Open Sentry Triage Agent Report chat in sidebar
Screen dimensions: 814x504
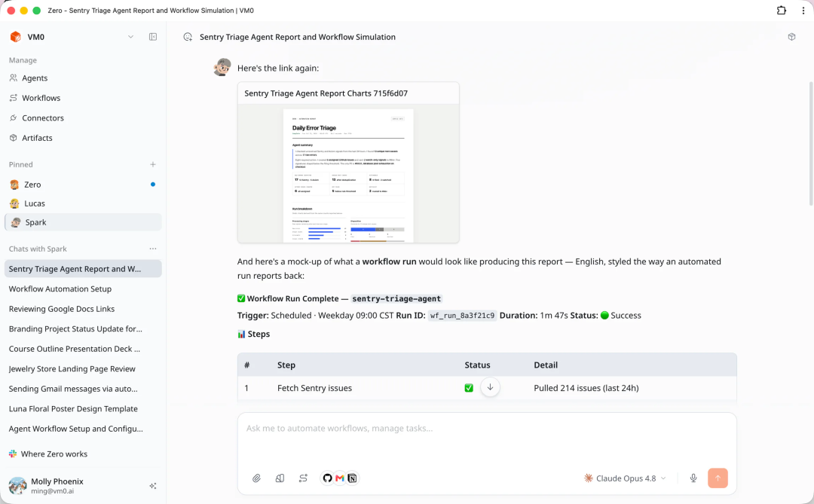83,269
